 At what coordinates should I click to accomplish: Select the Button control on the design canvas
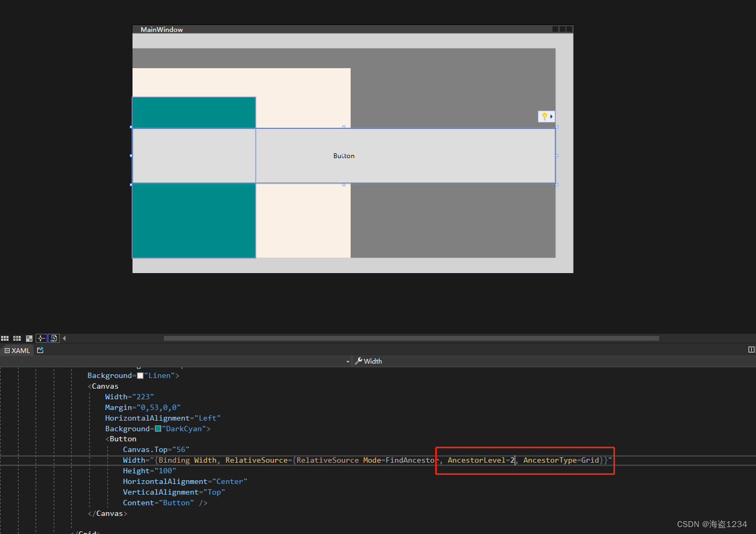pos(344,155)
